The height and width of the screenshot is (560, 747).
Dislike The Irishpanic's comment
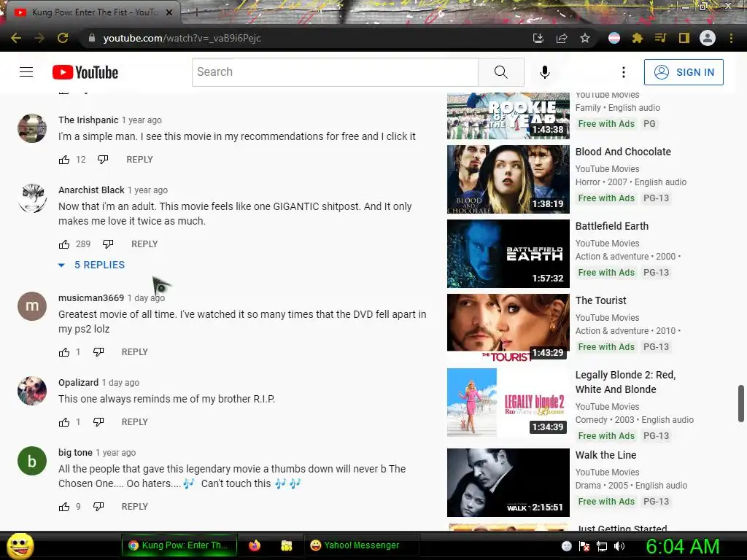click(x=103, y=160)
